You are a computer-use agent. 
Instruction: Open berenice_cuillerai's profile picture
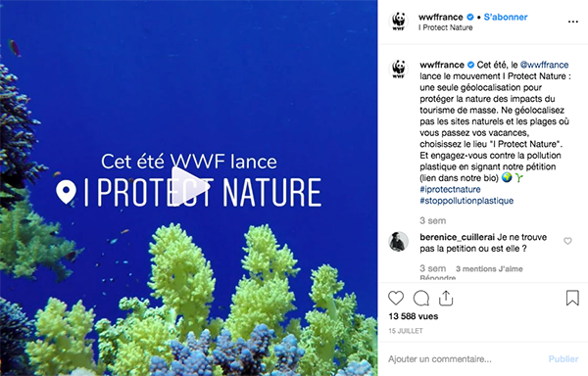tap(398, 242)
